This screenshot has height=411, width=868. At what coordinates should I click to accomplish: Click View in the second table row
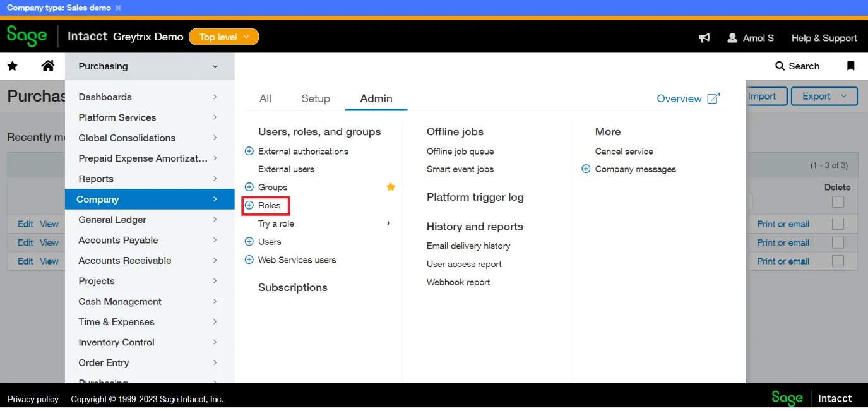tap(49, 242)
